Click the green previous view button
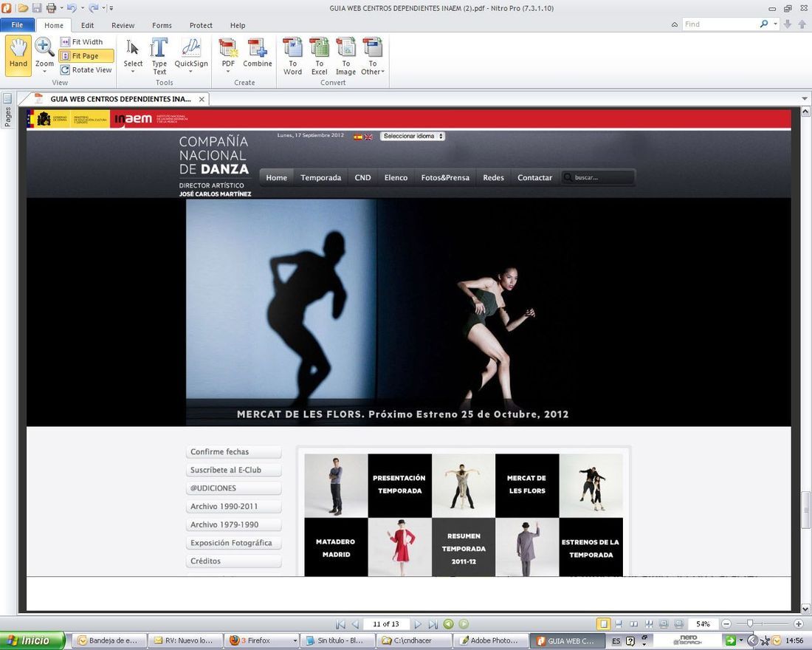 coord(449,624)
